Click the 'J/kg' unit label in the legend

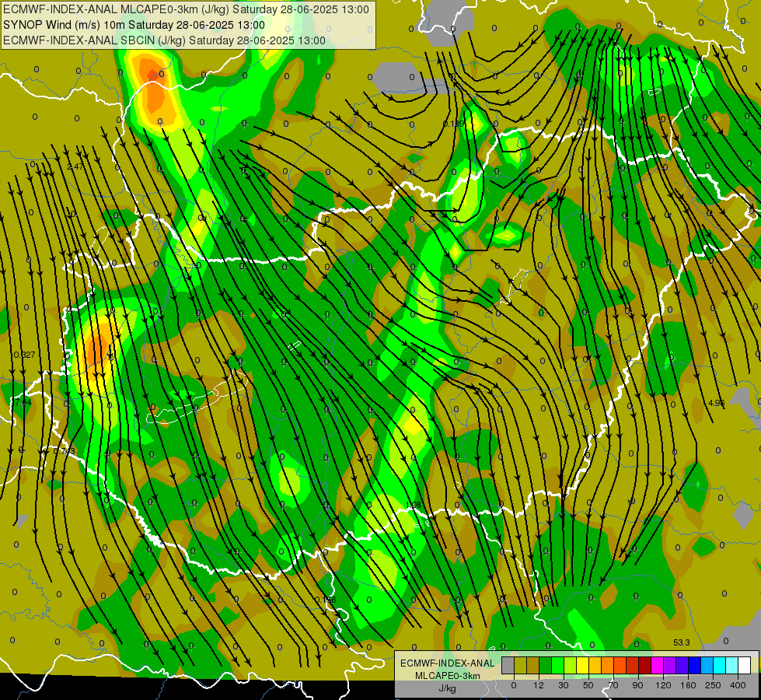(x=447, y=688)
